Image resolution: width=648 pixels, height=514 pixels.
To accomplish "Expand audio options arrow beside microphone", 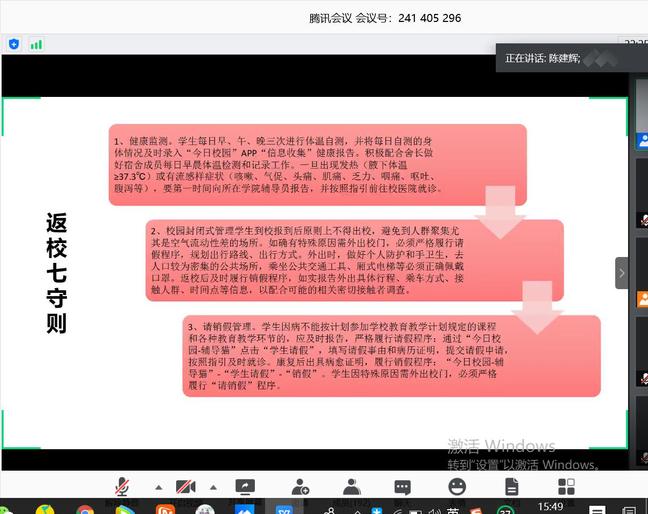I will [x=158, y=487].
